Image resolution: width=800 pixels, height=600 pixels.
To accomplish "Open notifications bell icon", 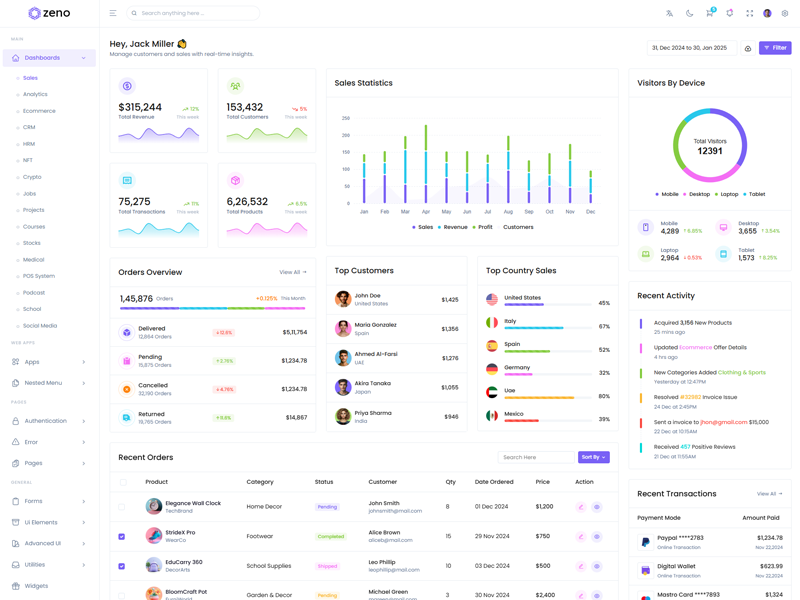I will 729,13.
